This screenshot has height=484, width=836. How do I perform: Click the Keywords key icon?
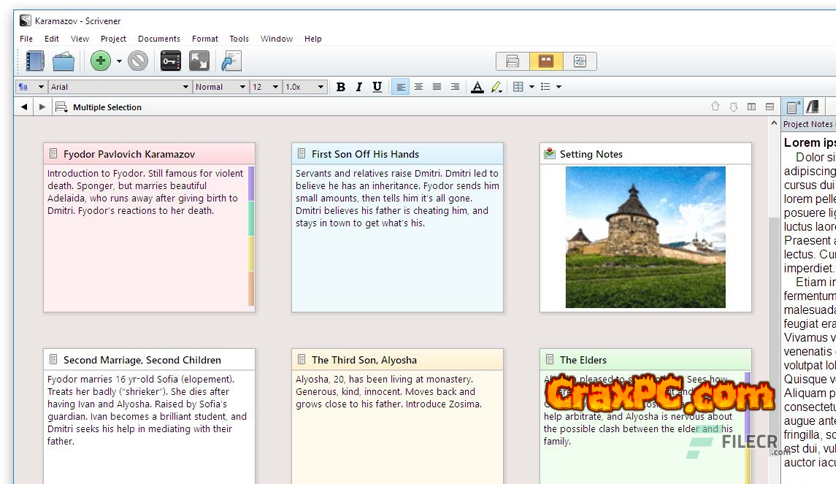tap(171, 61)
